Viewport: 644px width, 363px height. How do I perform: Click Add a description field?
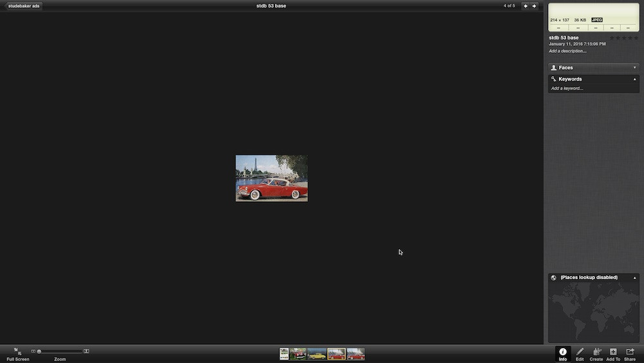click(x=567, y=51)
